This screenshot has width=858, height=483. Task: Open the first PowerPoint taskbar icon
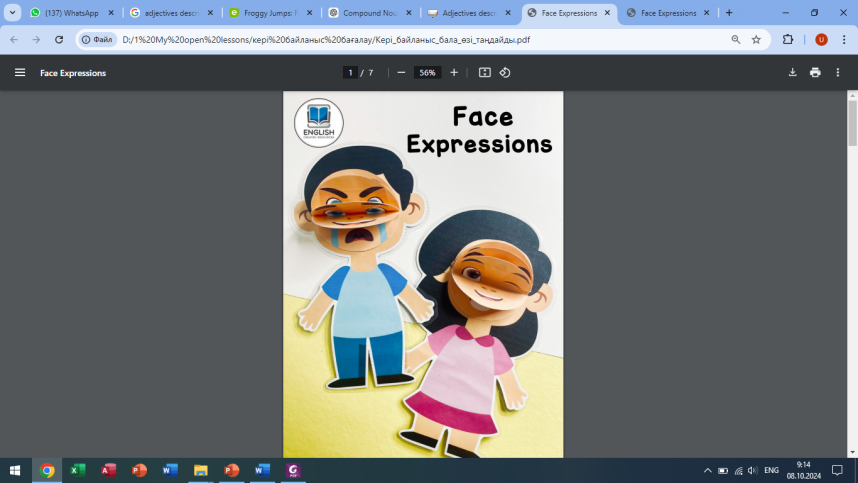[x=139, y=470]
